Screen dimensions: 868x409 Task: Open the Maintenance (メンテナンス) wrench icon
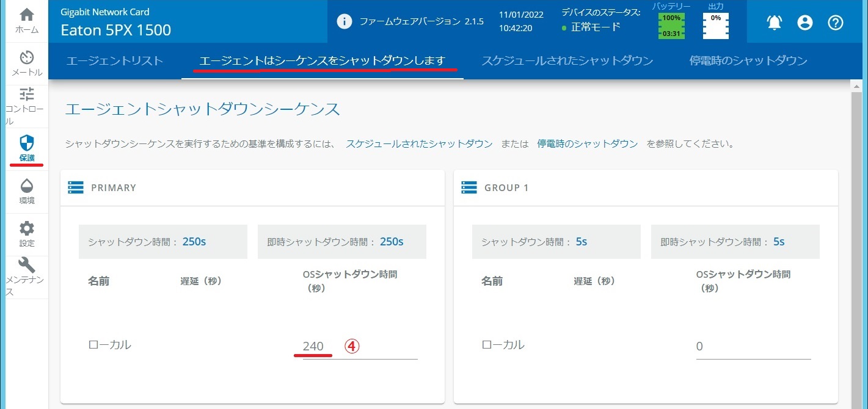[x=27, y=266]
